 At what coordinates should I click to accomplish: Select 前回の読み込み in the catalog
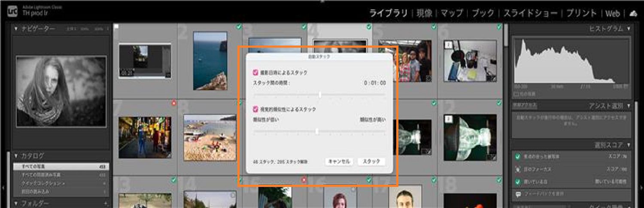tap(61, 191)
